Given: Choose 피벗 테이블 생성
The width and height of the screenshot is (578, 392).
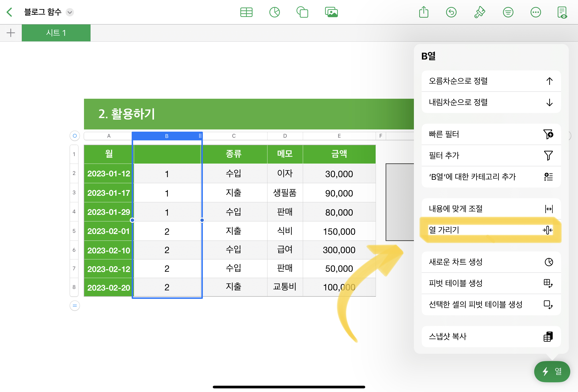Looking at the screenshot, I should 491,283.
